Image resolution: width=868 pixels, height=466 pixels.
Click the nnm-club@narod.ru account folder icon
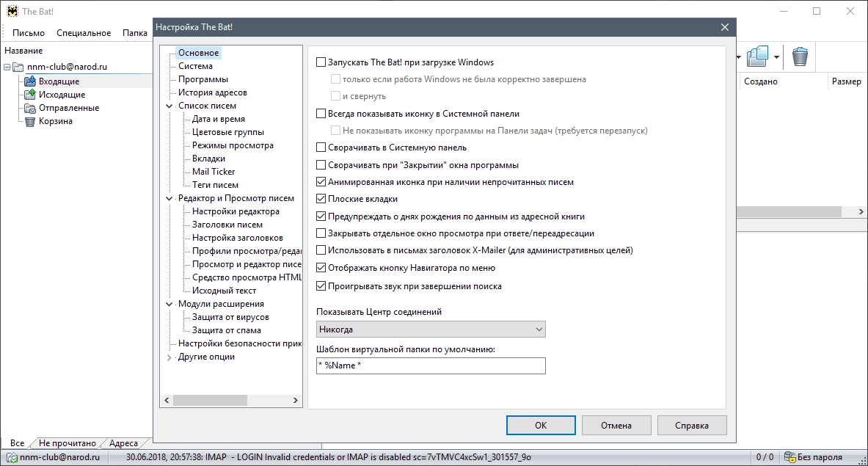point(18,67)
